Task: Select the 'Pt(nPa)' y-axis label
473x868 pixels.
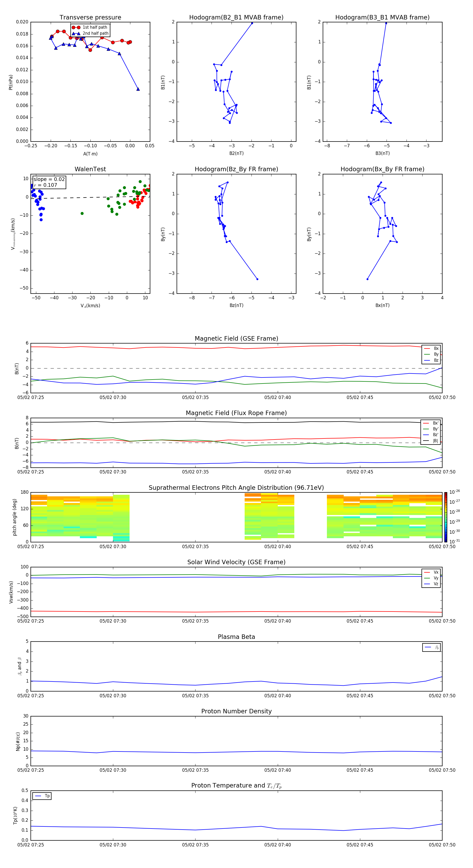Action: point(11,82)
